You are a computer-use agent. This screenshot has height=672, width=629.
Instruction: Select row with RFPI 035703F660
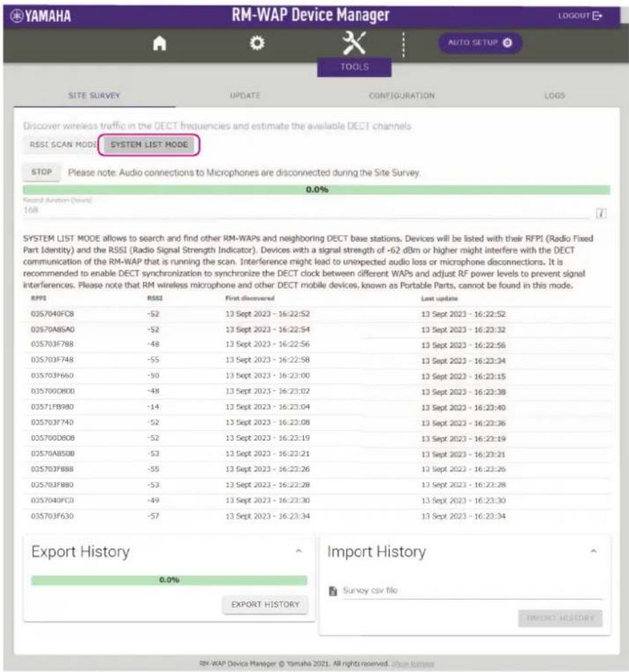point(316,376)
